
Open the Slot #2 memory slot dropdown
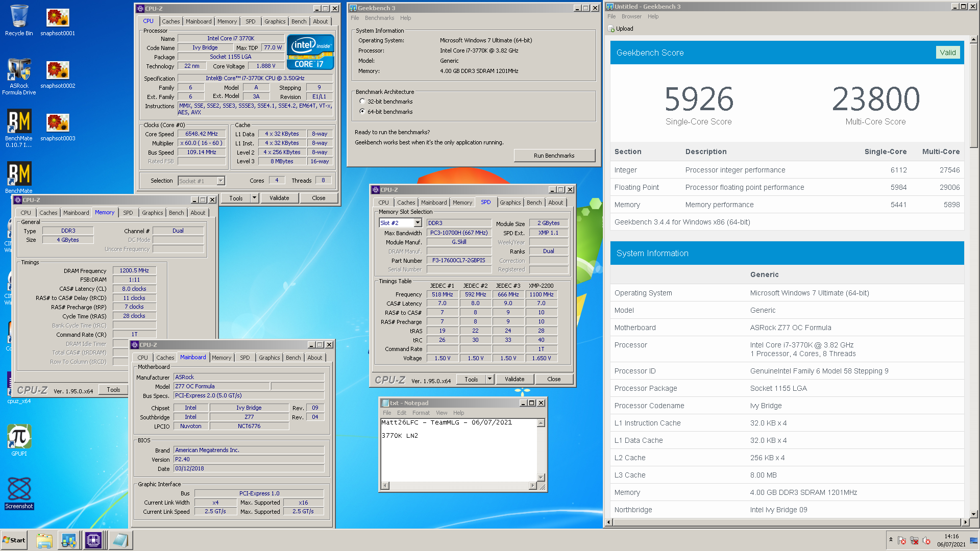(418, 223)
